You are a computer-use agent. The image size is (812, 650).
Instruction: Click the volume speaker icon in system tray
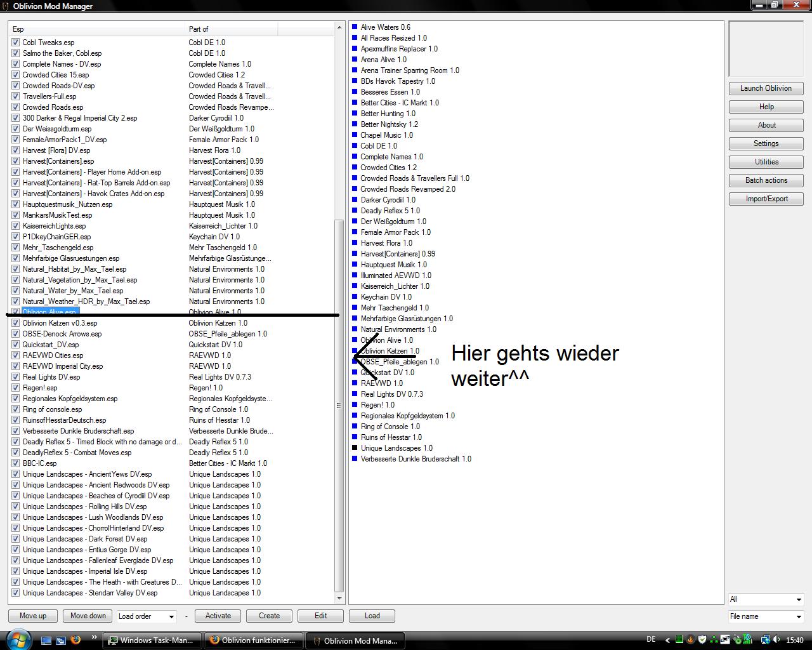point(776,640)
